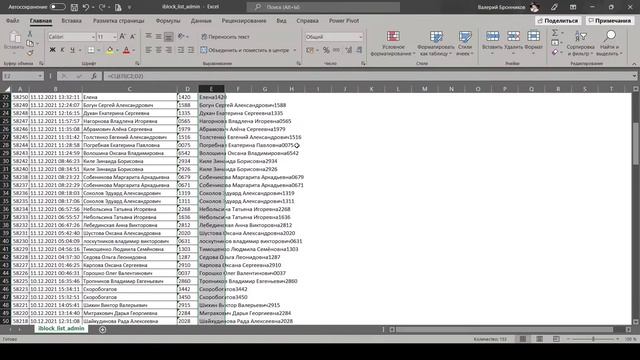Viewport: 640px width, 360px height.
Task: Click the center text horizontally icon
Action: (158, 50)
